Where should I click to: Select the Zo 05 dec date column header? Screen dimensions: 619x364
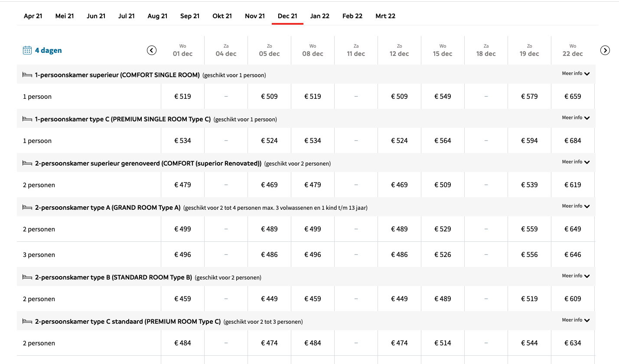tap(269, 50)
